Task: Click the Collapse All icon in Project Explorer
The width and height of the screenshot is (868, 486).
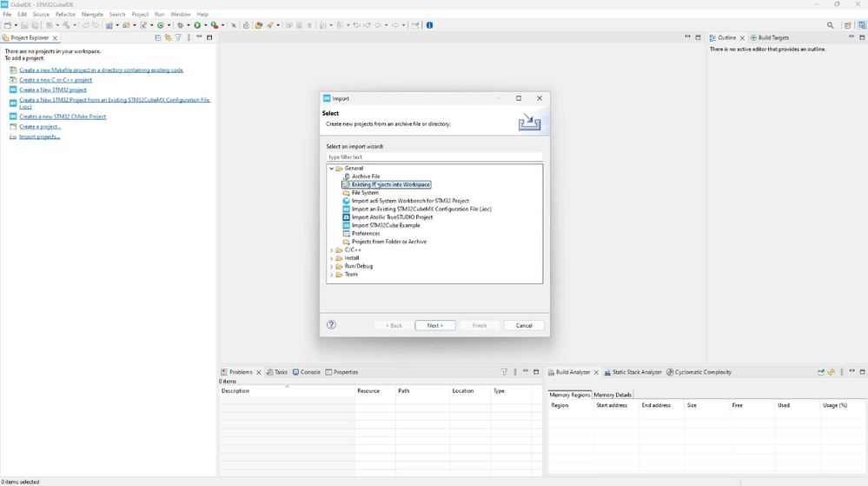Action: (x=157, y=38)
